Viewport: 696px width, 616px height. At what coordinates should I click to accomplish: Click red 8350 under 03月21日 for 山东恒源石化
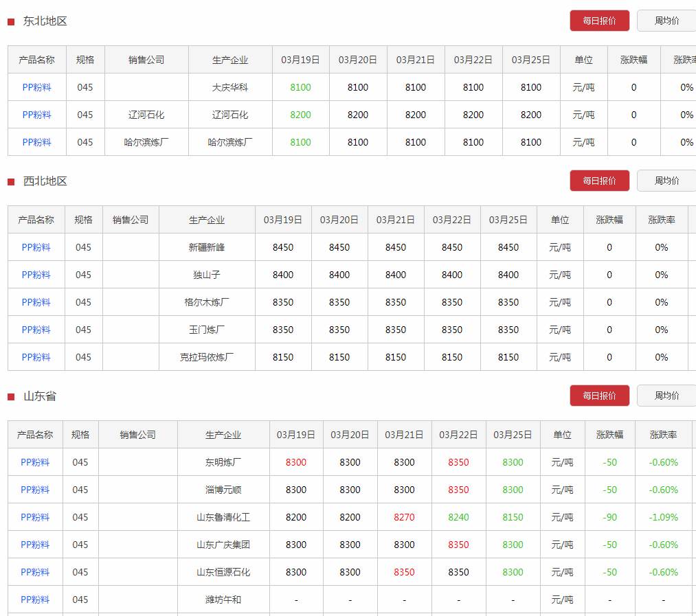click(404, 572)
